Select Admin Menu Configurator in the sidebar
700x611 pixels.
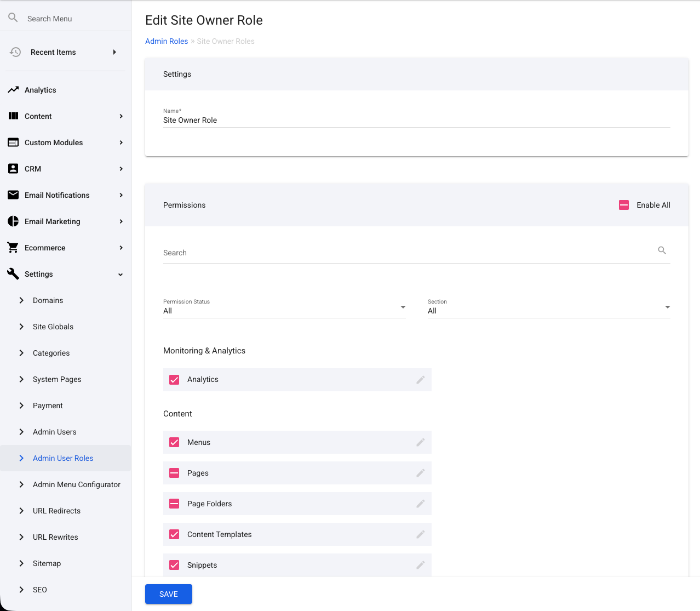[x=76, y=484]
